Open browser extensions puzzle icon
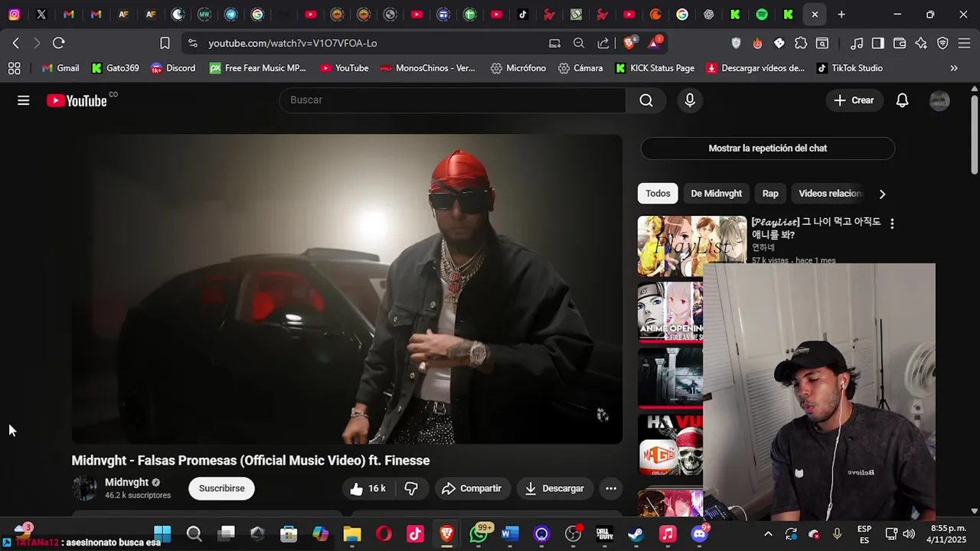Image resolution: width=980 pixels, height=551 pixels. click(x=801, y=43)
